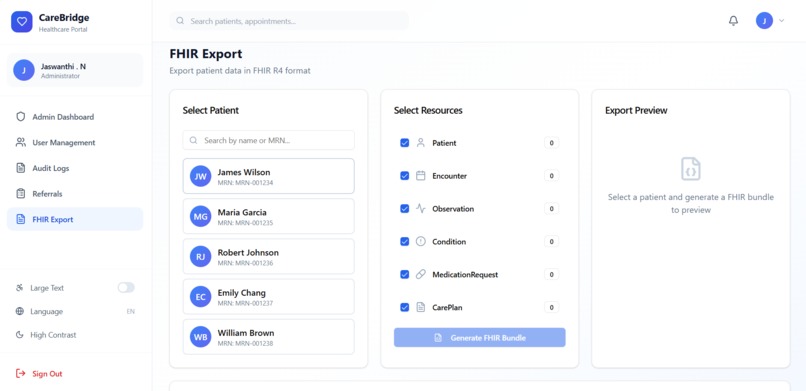Click the Encounter calendar icon
806x391 pixels.
click(420, 176)
